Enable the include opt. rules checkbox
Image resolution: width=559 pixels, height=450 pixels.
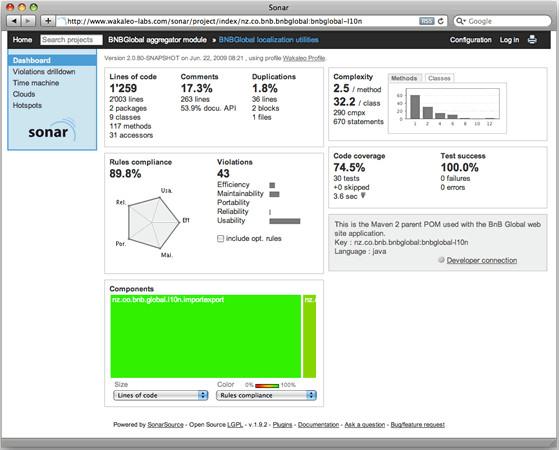tap(220, 239)
